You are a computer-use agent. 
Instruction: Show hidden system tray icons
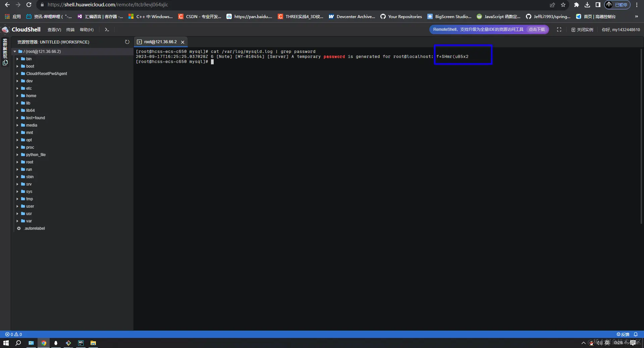coord(584,343)
